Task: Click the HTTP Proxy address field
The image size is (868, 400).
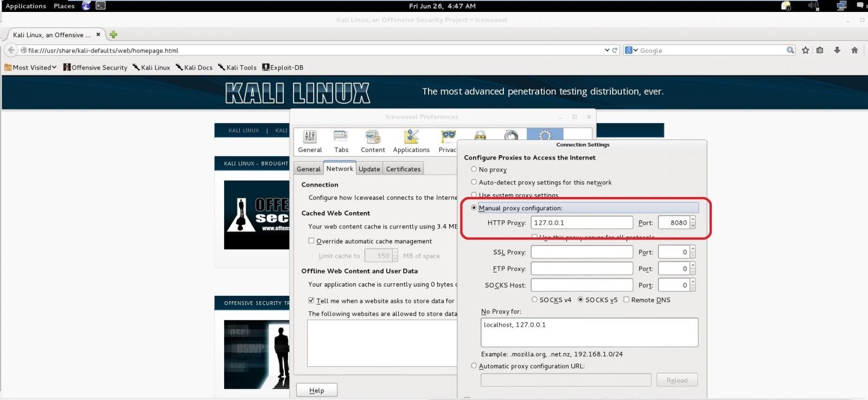Action: tap(582, 223)
